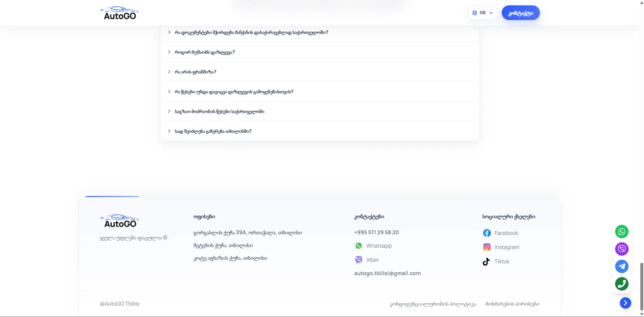Click the Facebook icon in the footer

pos(487,233)
